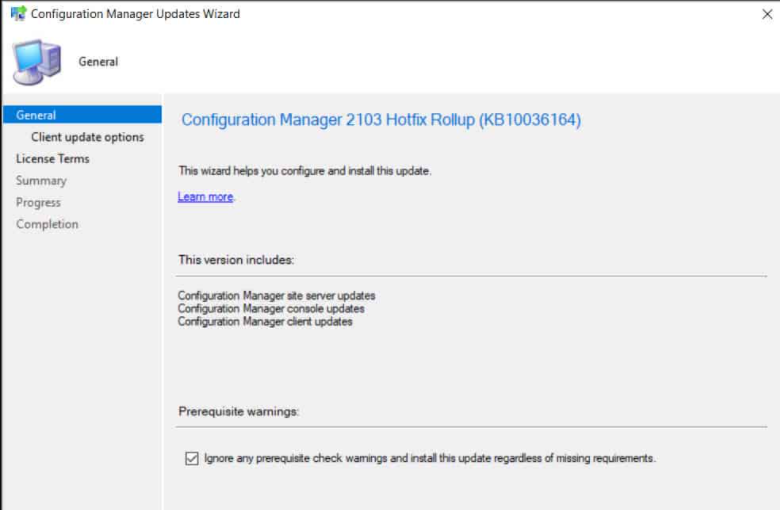This screenshot has width=780, height=510.
Task: Click the 'Prerequisite warnings:' label
Action: (x=239, y=411)
